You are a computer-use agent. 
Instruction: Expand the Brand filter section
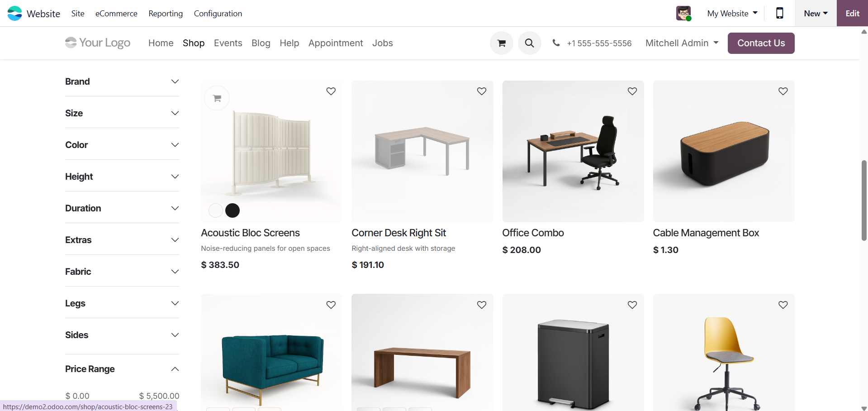point(122,81)
